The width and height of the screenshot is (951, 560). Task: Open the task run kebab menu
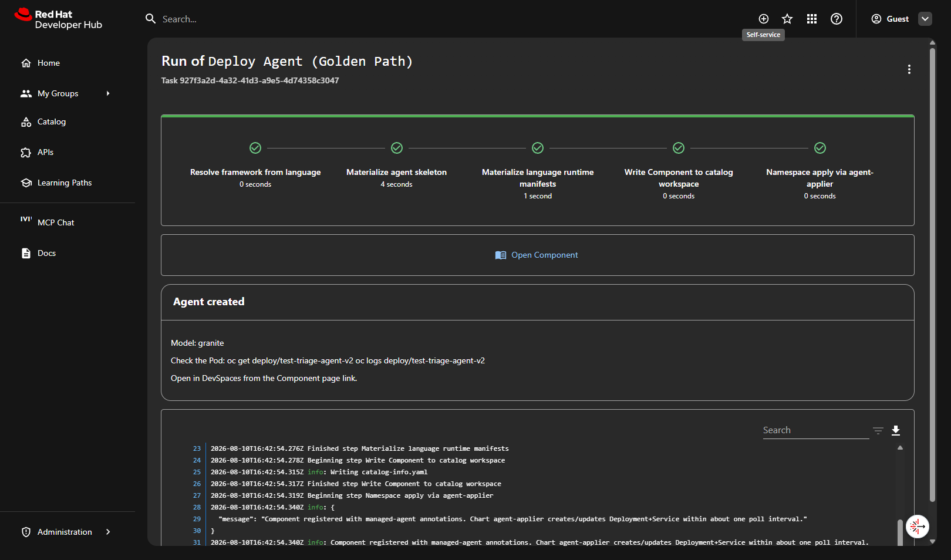(909, 69)
